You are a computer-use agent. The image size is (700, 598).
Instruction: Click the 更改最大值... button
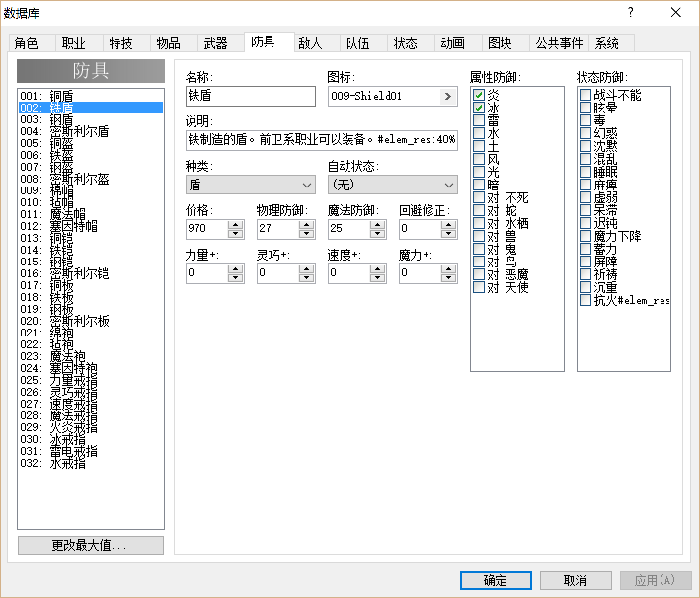[x=90, y=545]
